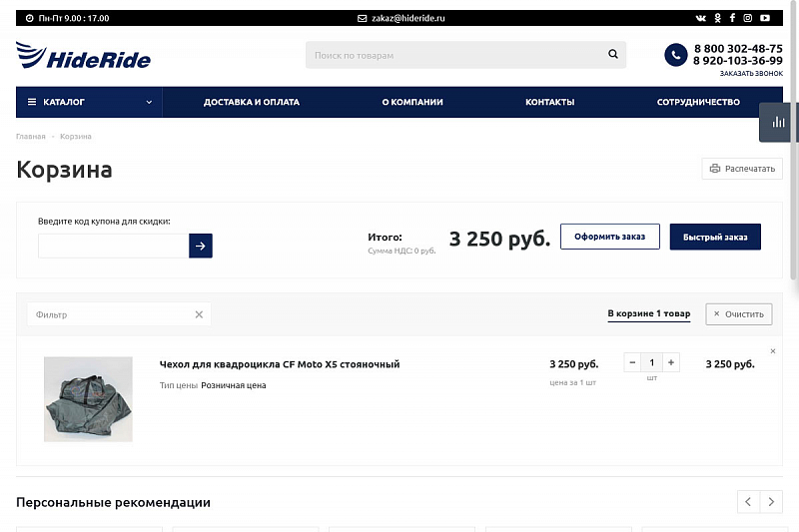Click phone number 8 800 302-48-75
Screen dimensions: 799x532
(x=738, y=48)
